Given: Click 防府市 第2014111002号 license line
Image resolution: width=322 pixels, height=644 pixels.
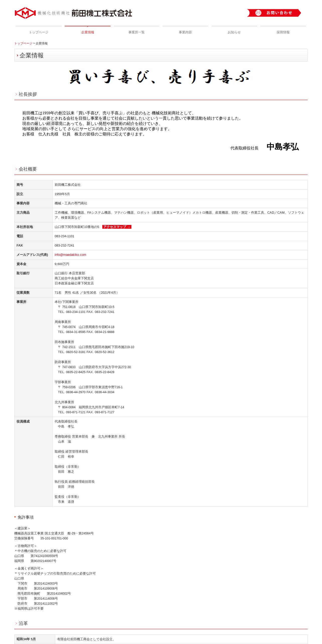Looking at the screenshot, I should [x=38, y=603].
